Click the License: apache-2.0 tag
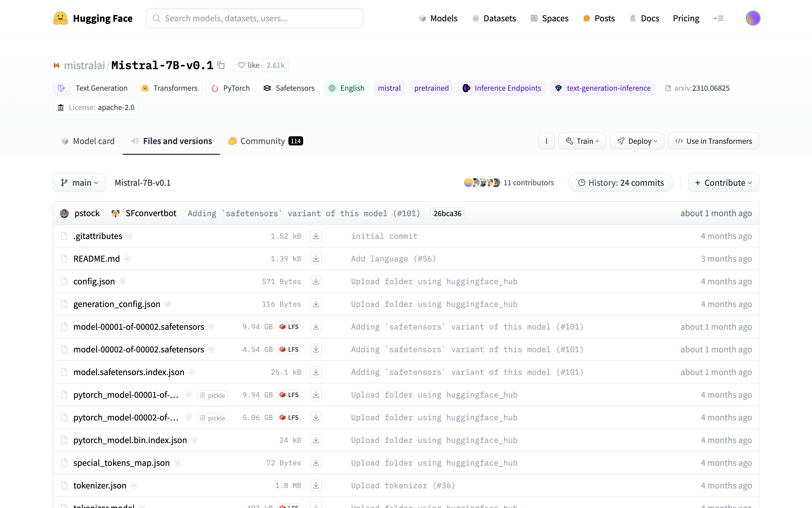This screenshot has height=508, width=812. pos(96,107)
